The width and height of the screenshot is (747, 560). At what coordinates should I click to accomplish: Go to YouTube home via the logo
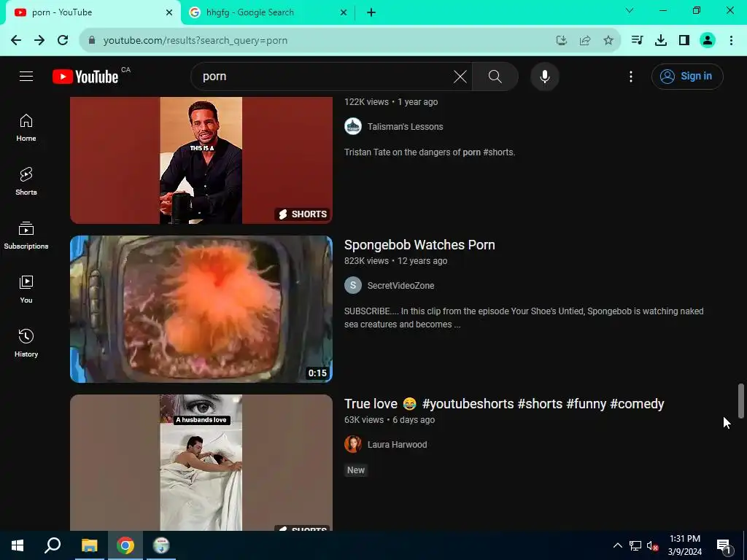[85, 77]
